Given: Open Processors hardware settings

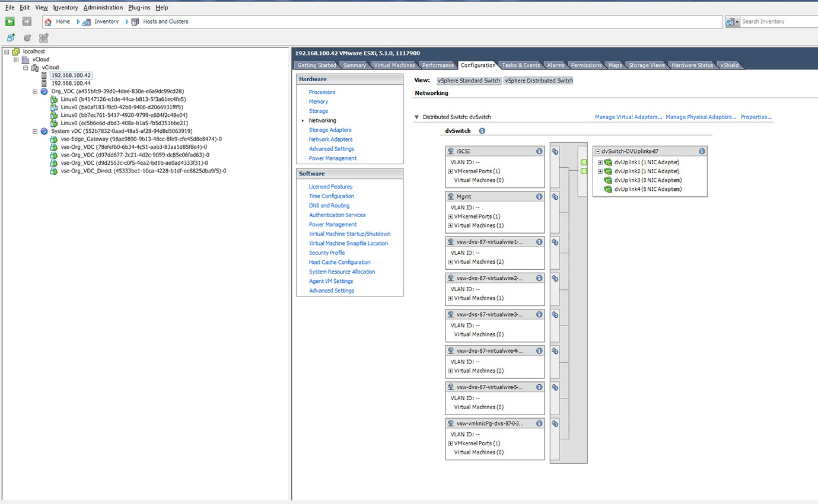Looking at the screenshot, I should point(322,92).
